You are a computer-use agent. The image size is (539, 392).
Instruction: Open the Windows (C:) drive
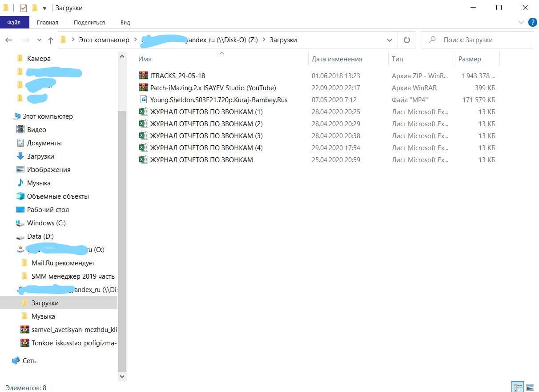tap(46, 223)
